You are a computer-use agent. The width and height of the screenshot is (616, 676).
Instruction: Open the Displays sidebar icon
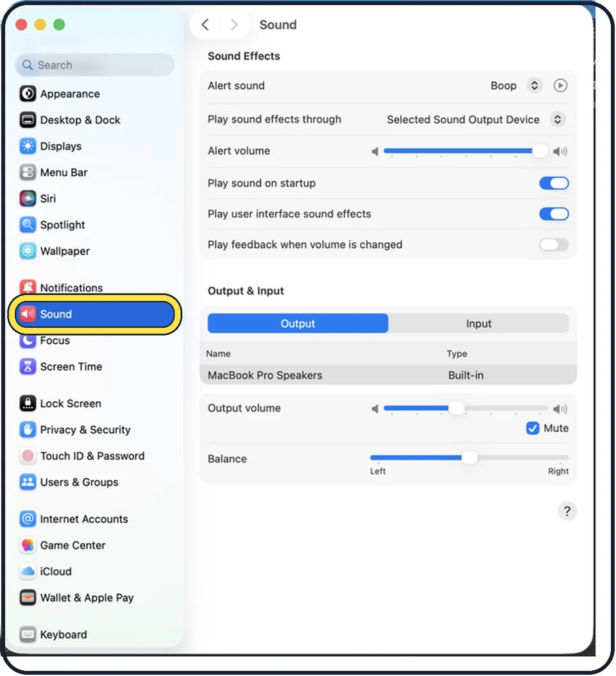28,146
